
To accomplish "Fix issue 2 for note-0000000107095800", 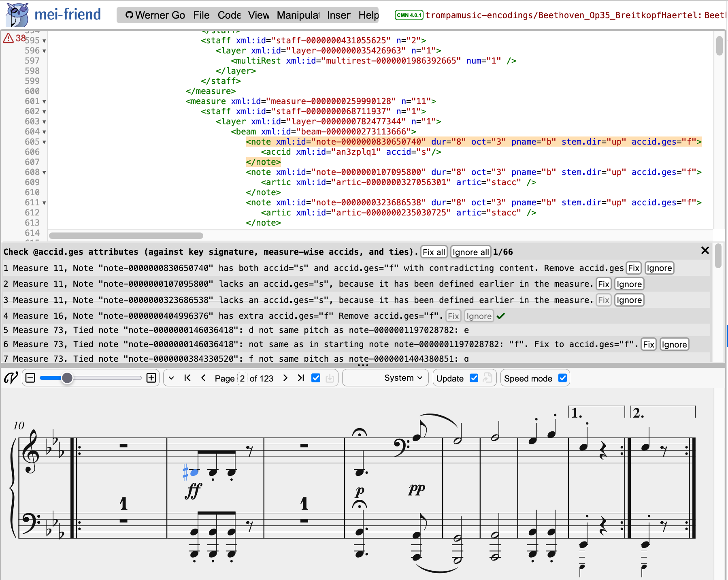I will point(603,284).
